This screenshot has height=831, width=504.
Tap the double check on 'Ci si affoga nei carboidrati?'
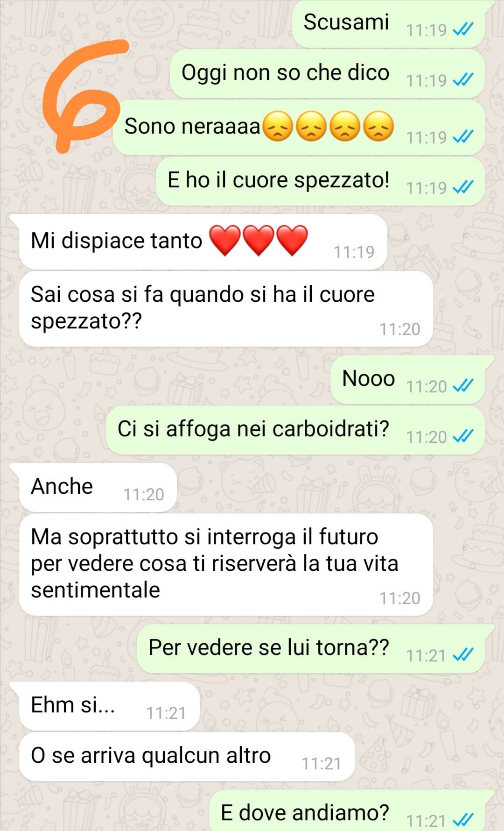(463, 437)
